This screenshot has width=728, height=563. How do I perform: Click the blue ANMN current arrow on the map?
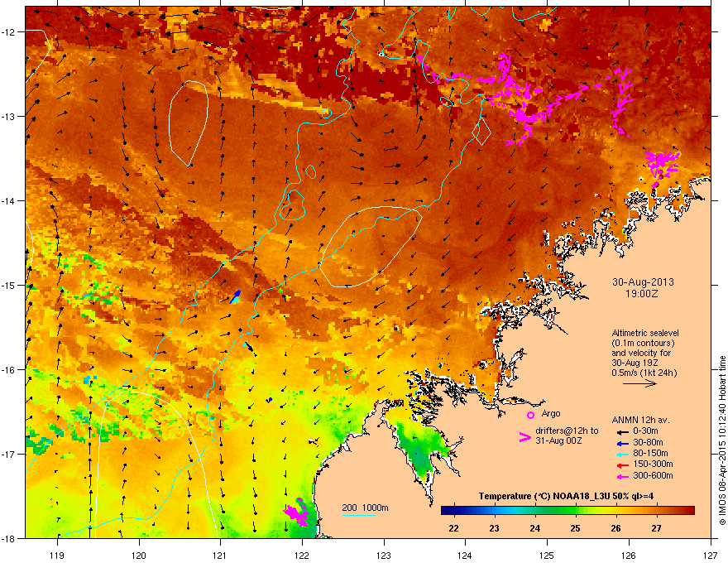(x=236, y=297)
